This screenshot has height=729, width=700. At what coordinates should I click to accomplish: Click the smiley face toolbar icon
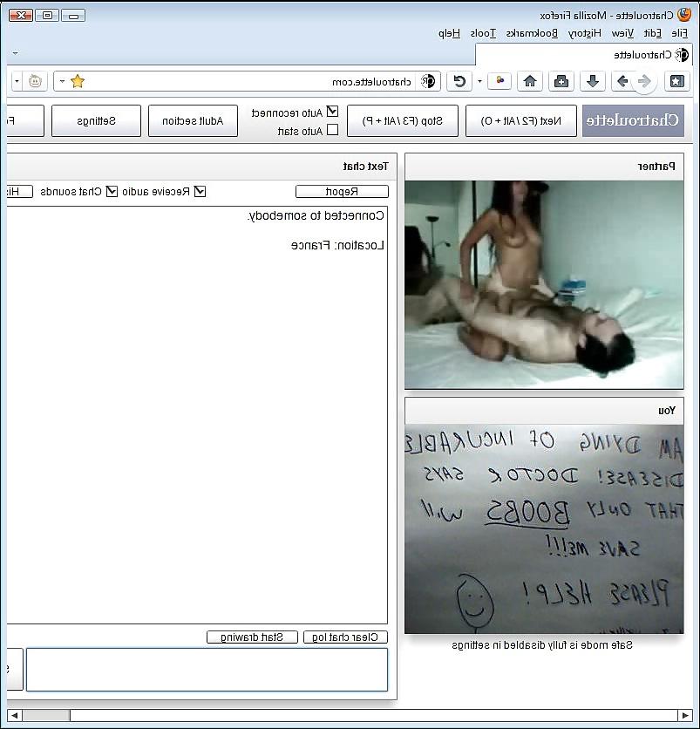pos(35,81)
